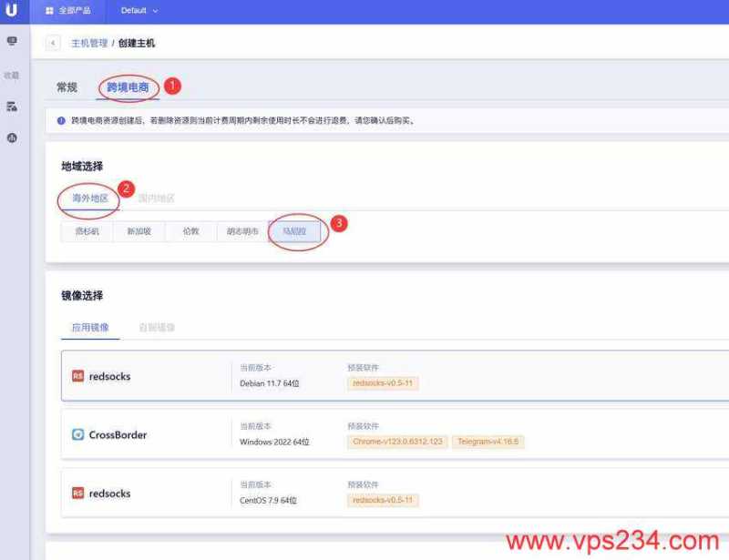The height and width of the screenshot is (560, 729).
Task: Click the products icon below 收藏 in sidebar
Action: (12, 107)
